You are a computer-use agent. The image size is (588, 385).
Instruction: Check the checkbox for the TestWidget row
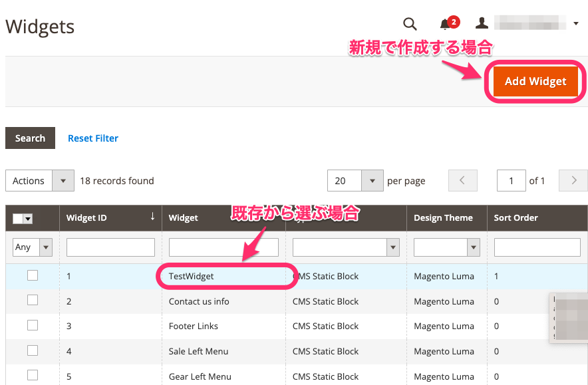point(33,275)
